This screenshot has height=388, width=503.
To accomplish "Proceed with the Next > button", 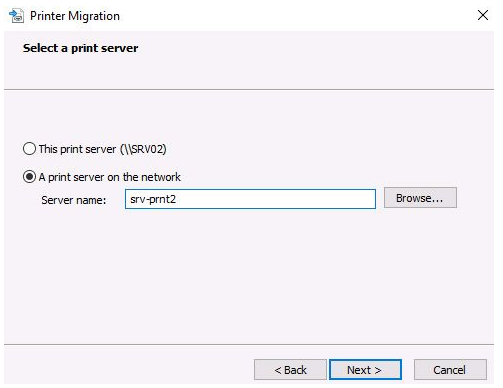I will (x=365, y=370).
